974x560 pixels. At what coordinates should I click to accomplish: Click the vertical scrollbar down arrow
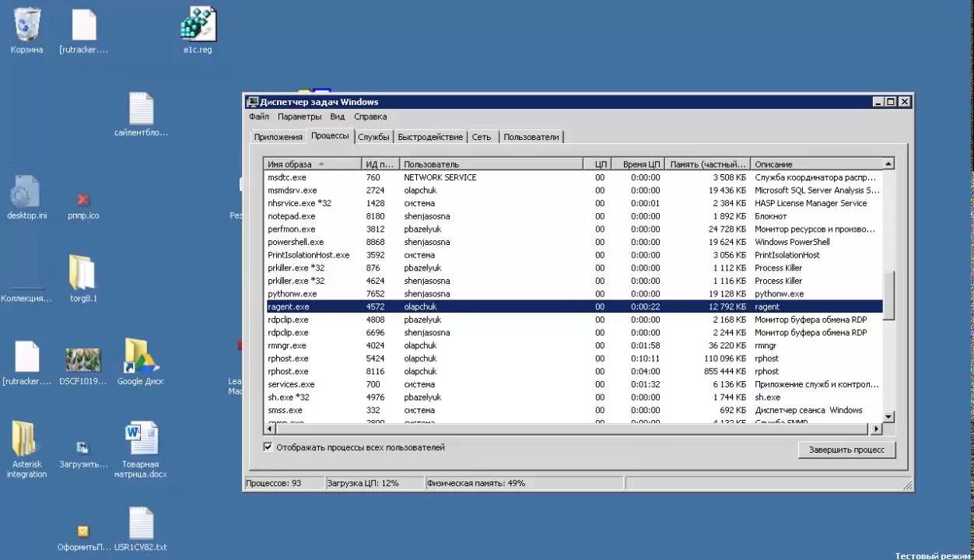pos(888,417)
